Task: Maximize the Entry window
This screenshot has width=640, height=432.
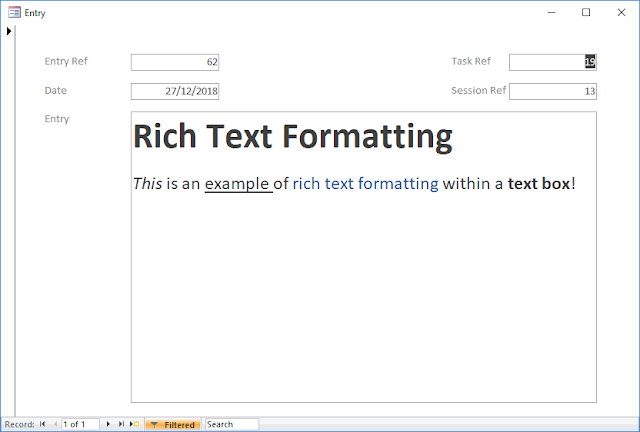Action: click(x=586, y=13)
